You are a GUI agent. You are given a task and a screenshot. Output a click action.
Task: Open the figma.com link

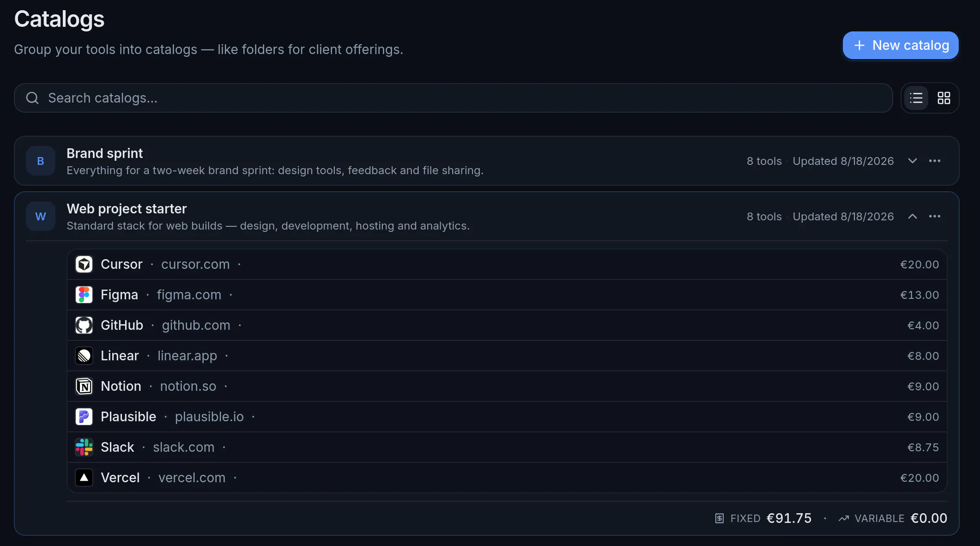pyautogui.click(x=189, y=295)
